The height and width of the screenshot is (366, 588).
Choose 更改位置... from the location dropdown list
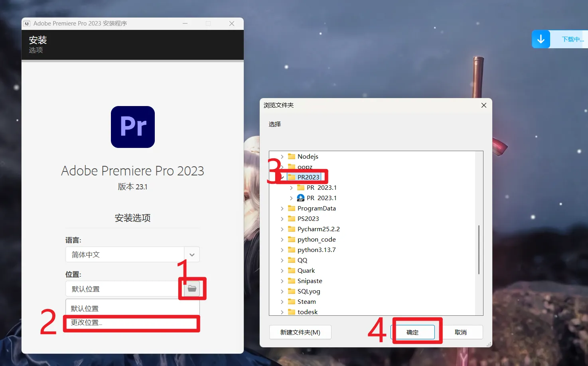point(132,322)
